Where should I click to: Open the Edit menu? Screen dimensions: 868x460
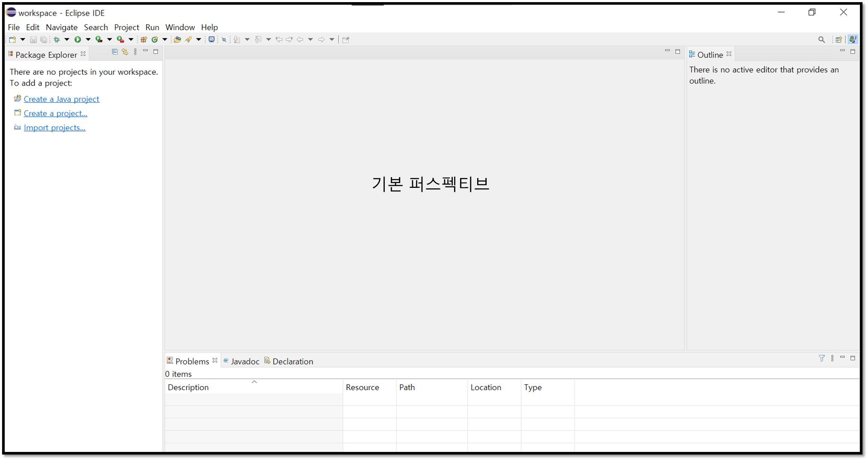tap(32, 27)
